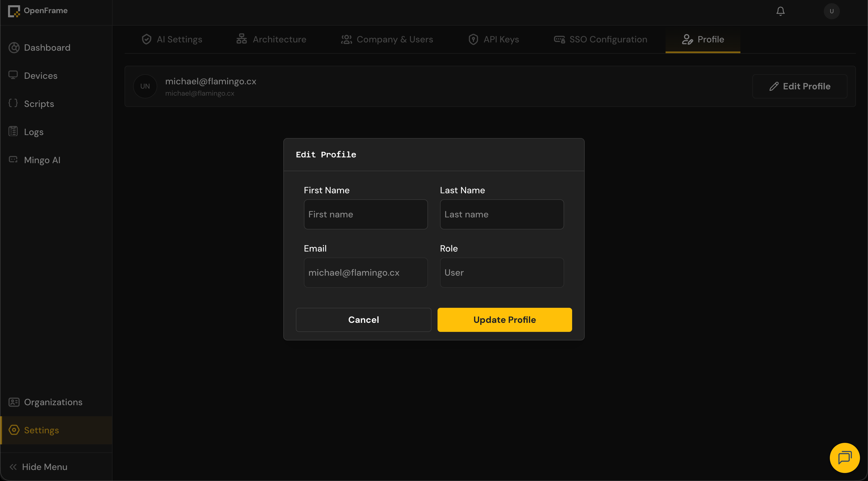The width and height of the screenshot is (868, 481).
Task: Click the AI Settings shield icon
Action: click(x=146, y=39)
